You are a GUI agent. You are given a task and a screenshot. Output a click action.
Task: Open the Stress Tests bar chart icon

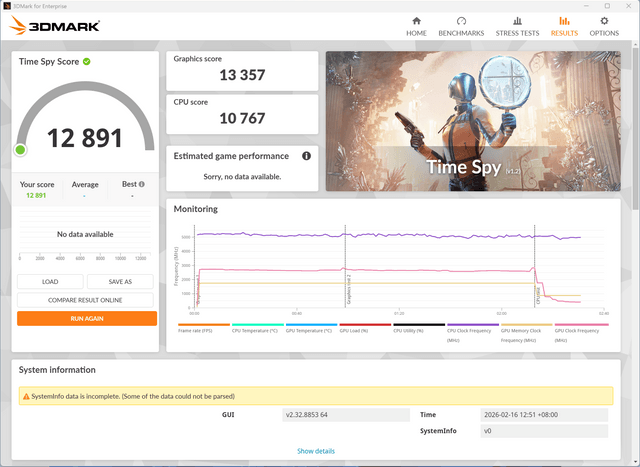point(517,21)
